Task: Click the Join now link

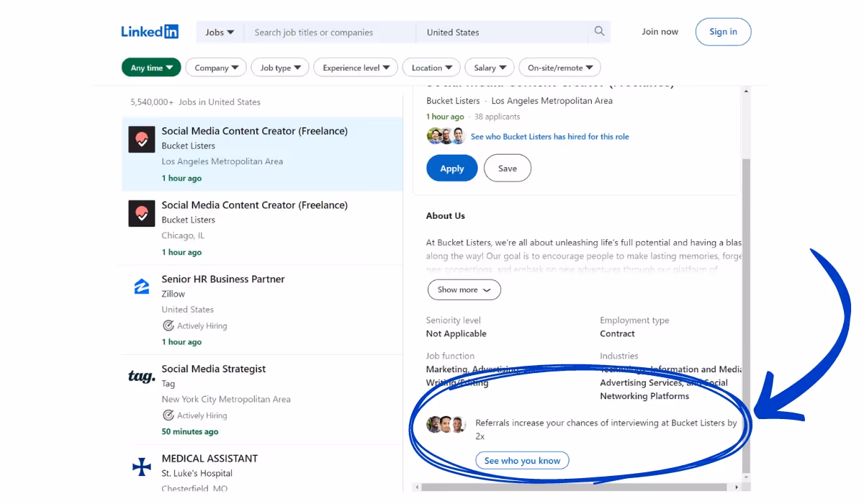Action: pos(660,32)
